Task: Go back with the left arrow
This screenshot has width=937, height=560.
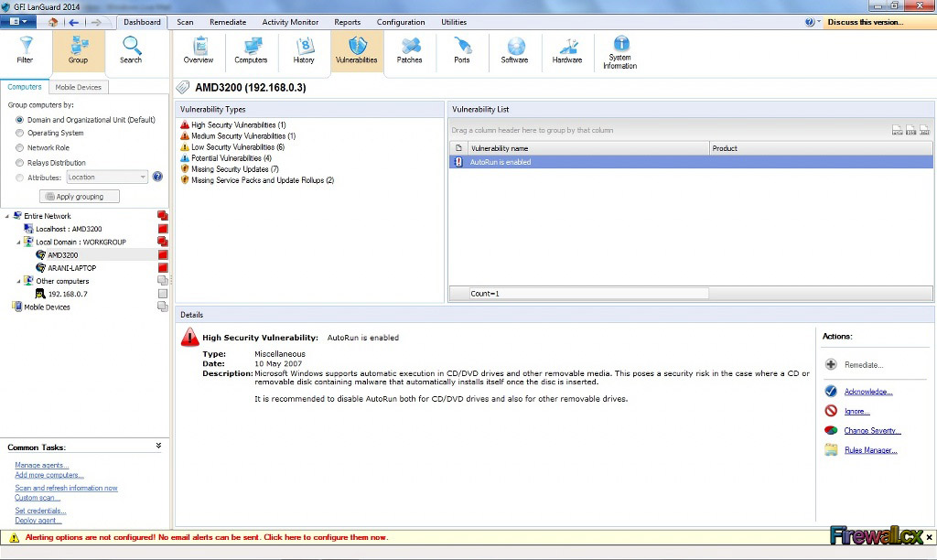Action: pyautogui.click(x=73, y=22)
